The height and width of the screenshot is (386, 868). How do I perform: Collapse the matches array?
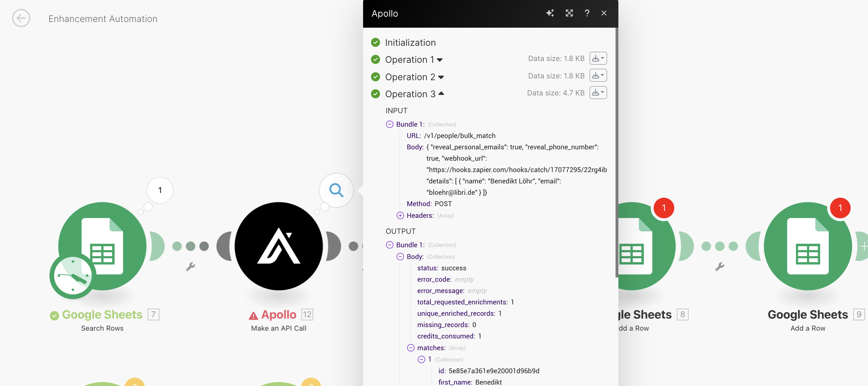[x=411, y=348]
